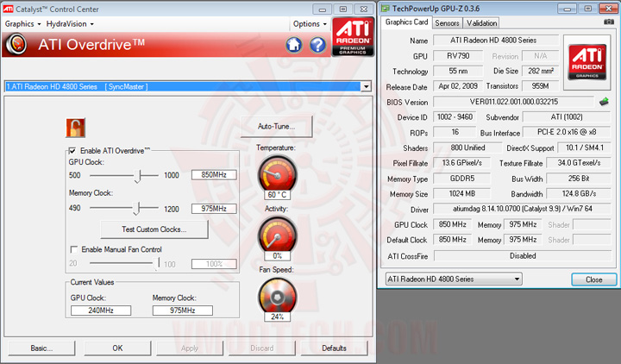
Task: Click the Current Values GPU Clock 240MHz field
Action: (101, 311)
